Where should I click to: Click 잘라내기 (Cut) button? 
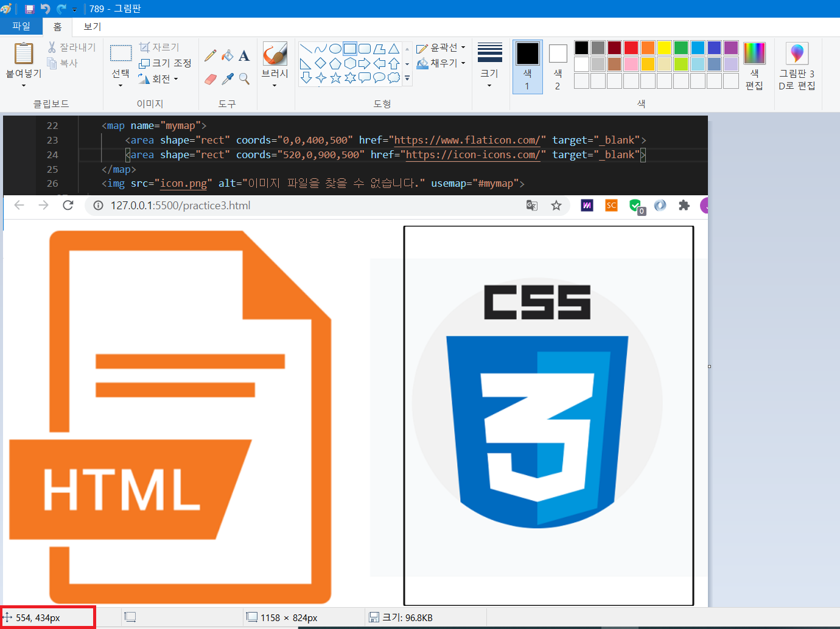coord(72,47)
